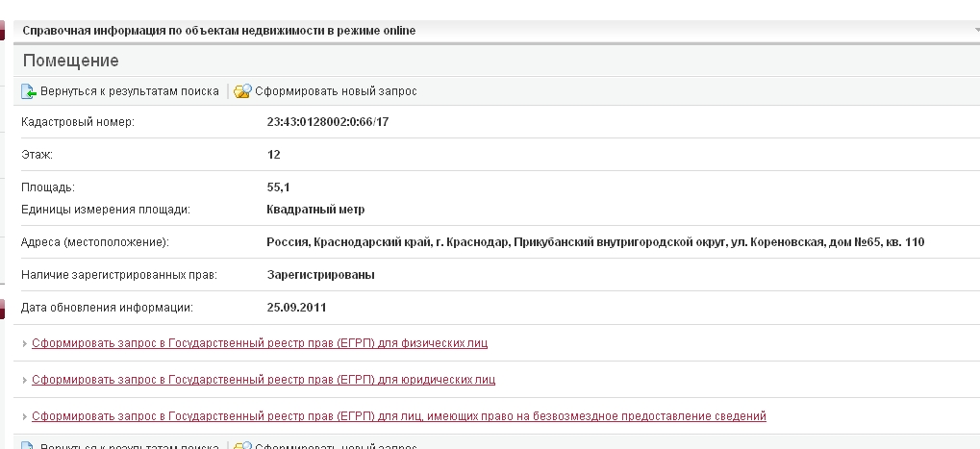Click red side tab beside the header bar

pyautogui.click(x=3, y=31)
